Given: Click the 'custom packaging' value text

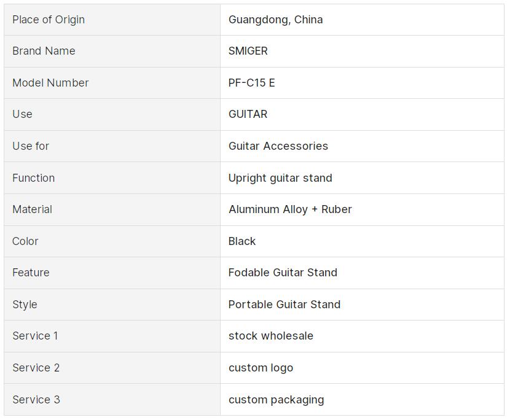Looking at the screenshot, I should click(x=276, y=400).
